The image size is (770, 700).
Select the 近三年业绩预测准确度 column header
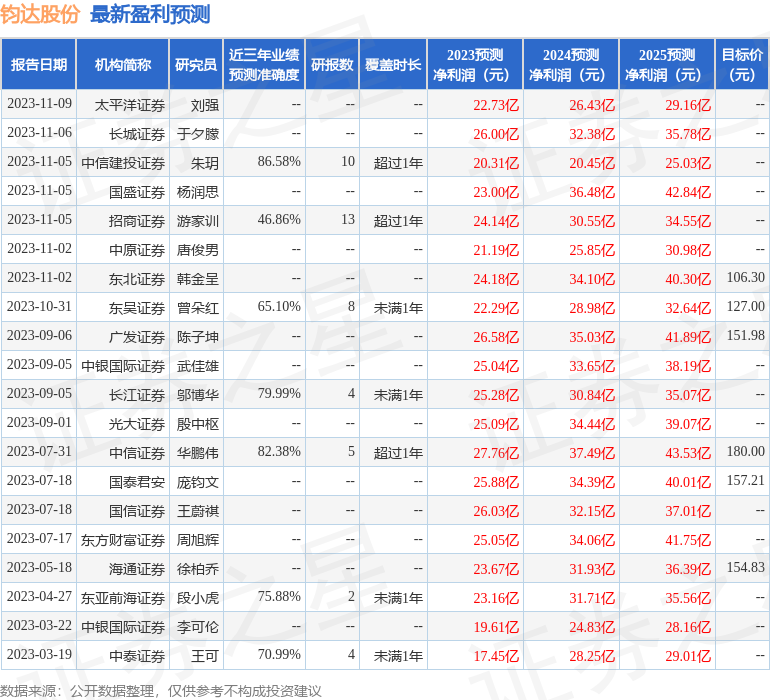click(x=264, y=64)
